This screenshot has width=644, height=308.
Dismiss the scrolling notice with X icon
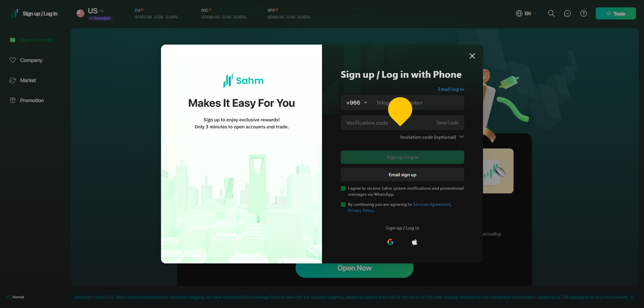pyautogui.click(x=632, y=297)
